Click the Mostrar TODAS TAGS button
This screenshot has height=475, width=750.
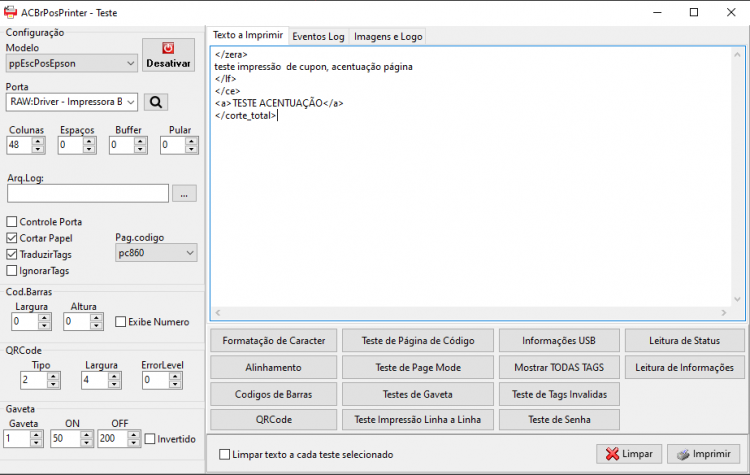click(x=559, y=367)
